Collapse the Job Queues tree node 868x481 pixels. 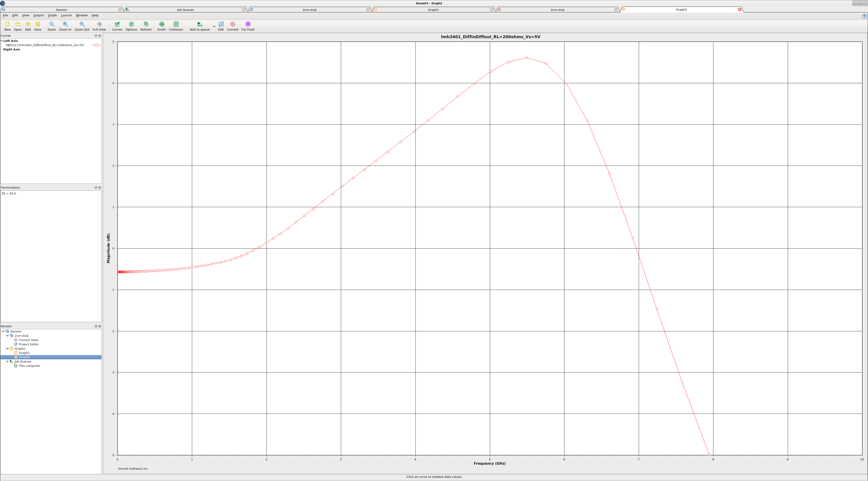click(x=7, y=361)
